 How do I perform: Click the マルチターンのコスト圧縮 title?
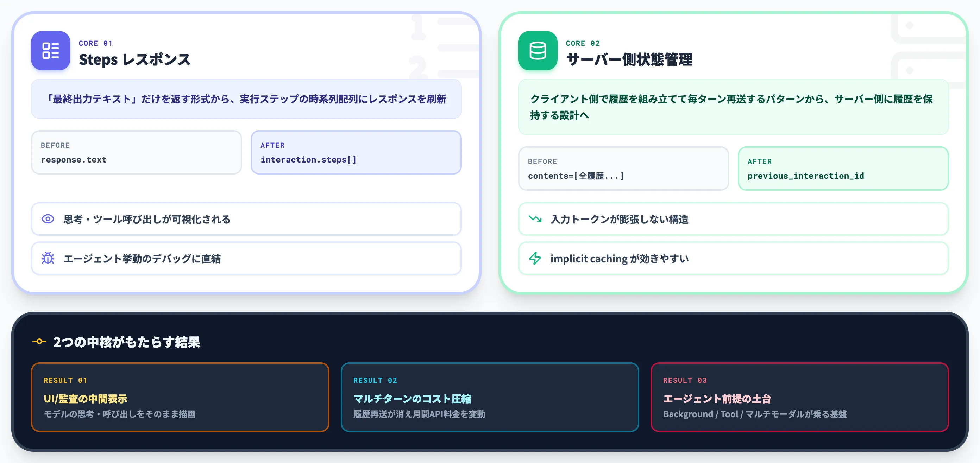tap(412, 399)
